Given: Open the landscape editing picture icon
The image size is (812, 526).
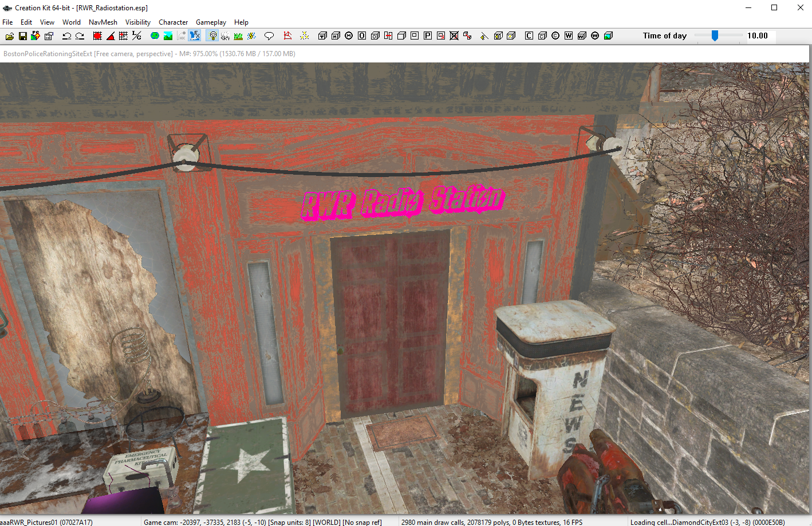Looking at the screenshot, I should 168,36.
